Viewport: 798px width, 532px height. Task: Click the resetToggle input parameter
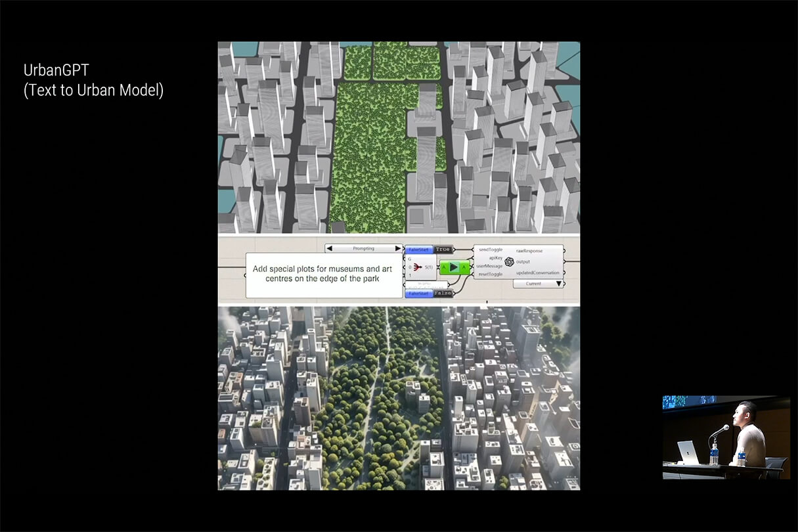pyautogui.click(x=490, y=274)
